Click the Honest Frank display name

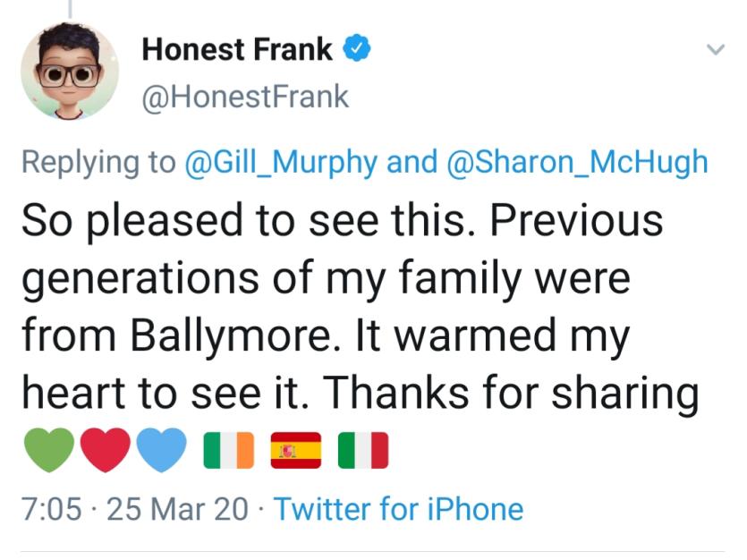237,49
